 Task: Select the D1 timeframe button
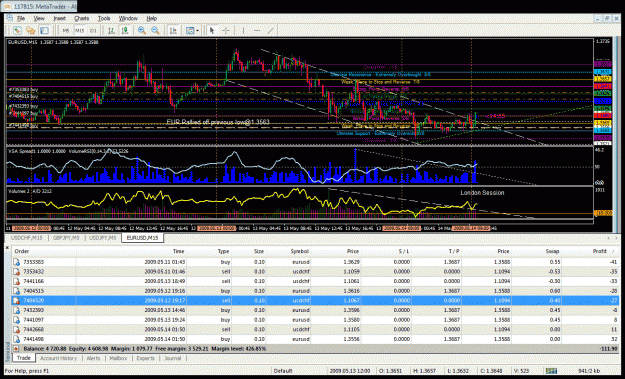click(93, 30)
